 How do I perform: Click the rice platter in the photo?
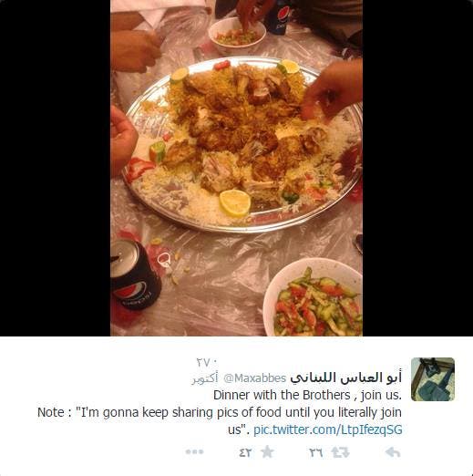click(x=242, y=144)
